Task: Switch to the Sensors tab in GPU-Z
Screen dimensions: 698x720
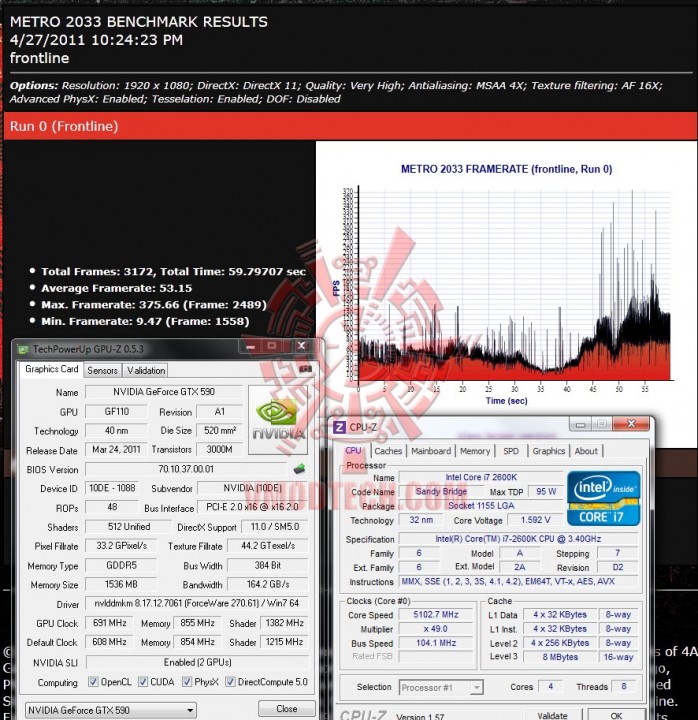Action: click(x=102, y=370)
